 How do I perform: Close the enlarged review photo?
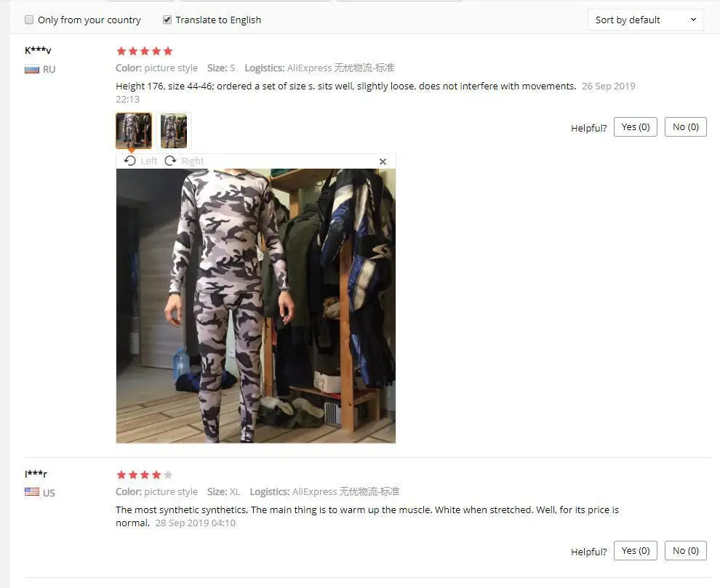(x=383, y=161)
